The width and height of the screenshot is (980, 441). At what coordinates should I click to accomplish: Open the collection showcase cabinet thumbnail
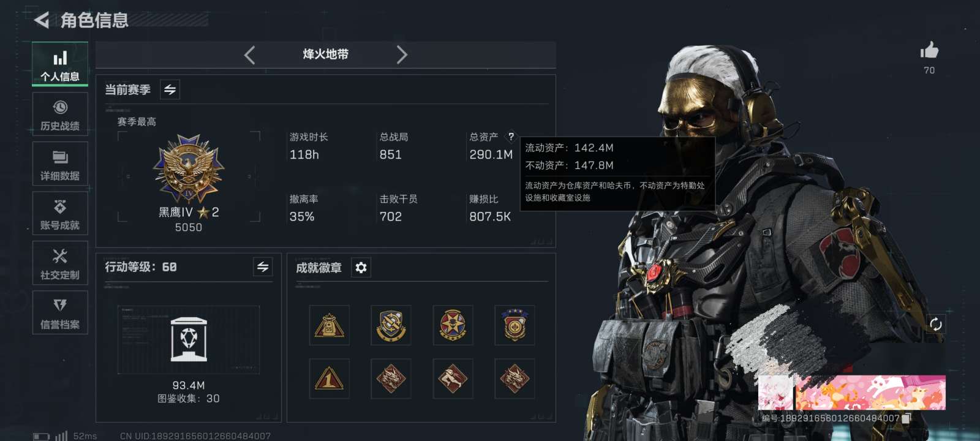click(x=189, y=340)
